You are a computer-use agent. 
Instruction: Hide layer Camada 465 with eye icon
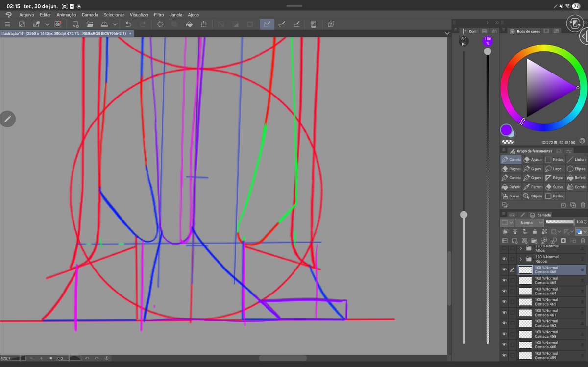click(x=504, y=280)
